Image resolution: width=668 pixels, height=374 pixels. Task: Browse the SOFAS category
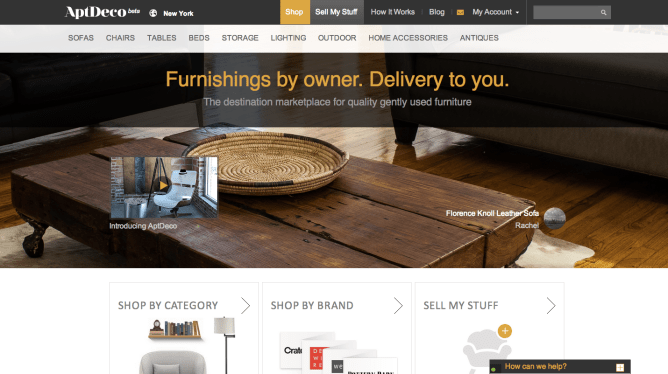pos(81,38)
